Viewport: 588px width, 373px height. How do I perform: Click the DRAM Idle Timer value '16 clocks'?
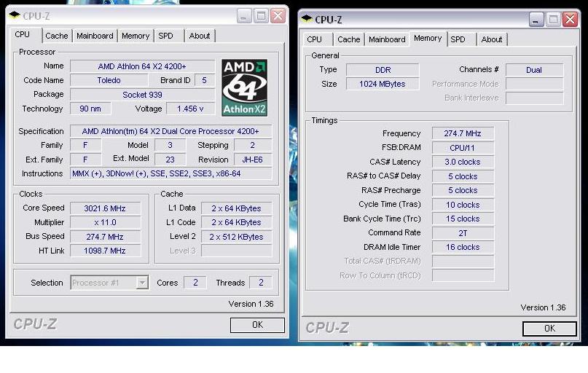(x=463, y=247)
